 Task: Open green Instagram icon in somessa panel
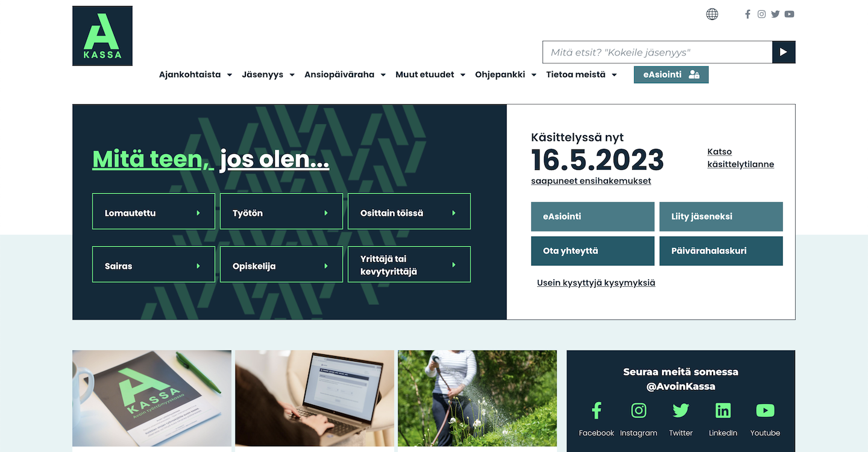tap(638, 410)
